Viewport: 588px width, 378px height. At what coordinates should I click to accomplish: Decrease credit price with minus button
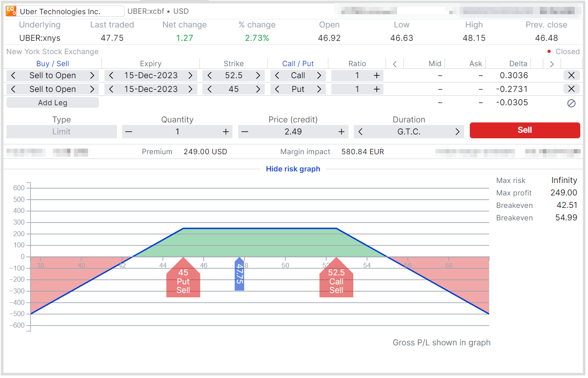click(245, 132)
